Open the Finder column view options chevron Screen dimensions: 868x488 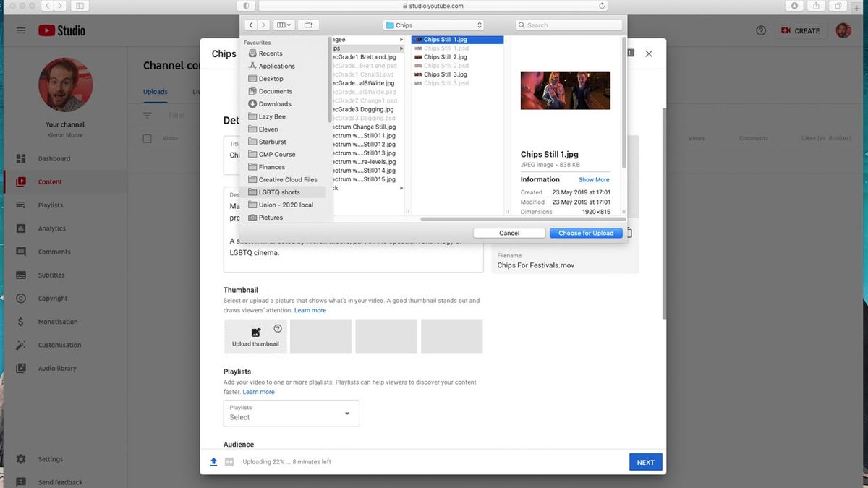pyautogui.click(x=289, y=24)
